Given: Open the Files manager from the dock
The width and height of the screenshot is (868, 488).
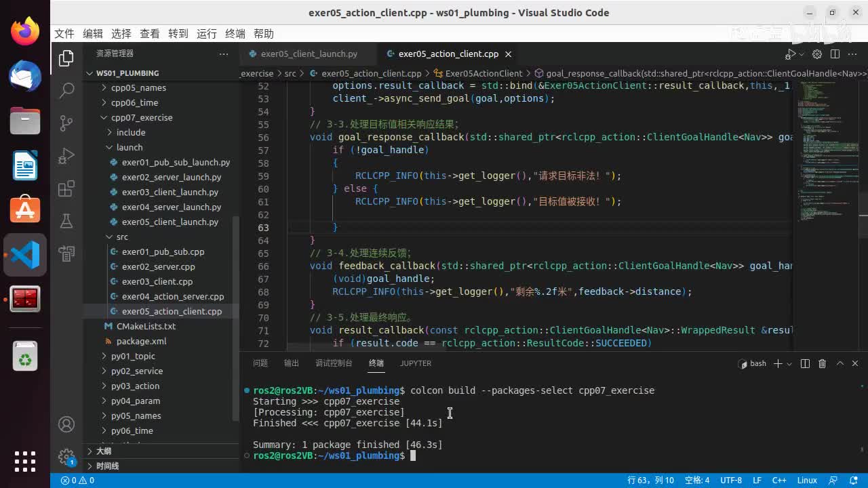Looking at the screenshot, I should tap(25, 121).
